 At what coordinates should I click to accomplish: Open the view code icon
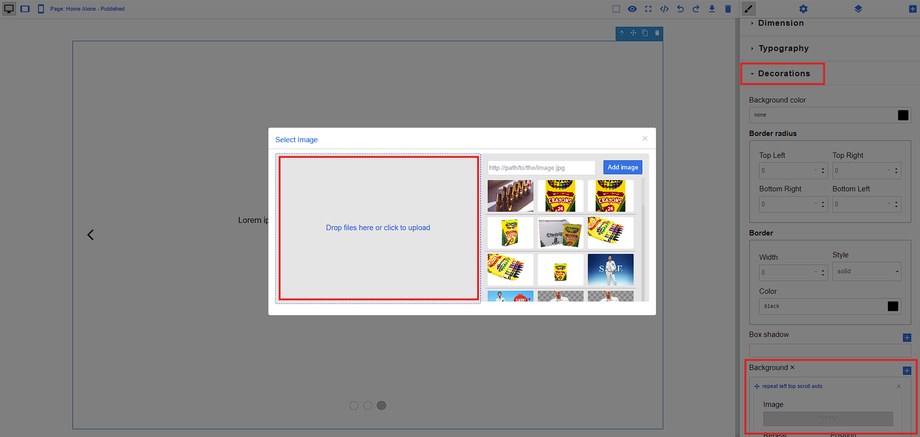664,9
